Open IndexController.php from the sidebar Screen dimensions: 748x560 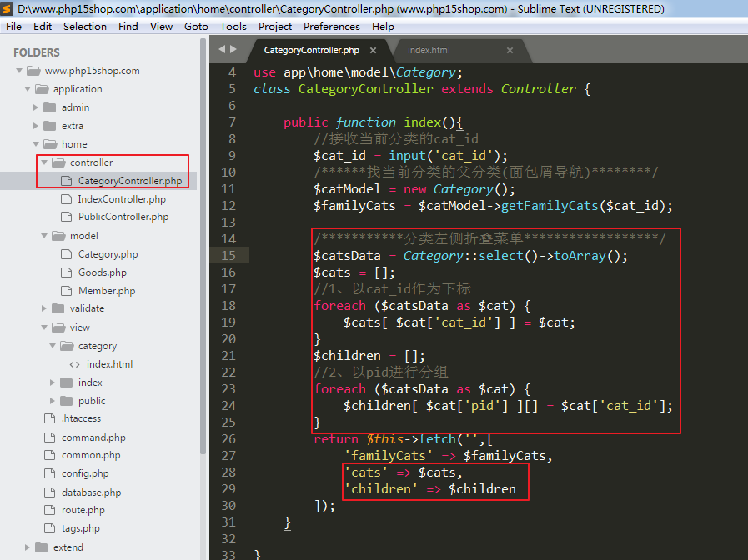tap(121, 199)
